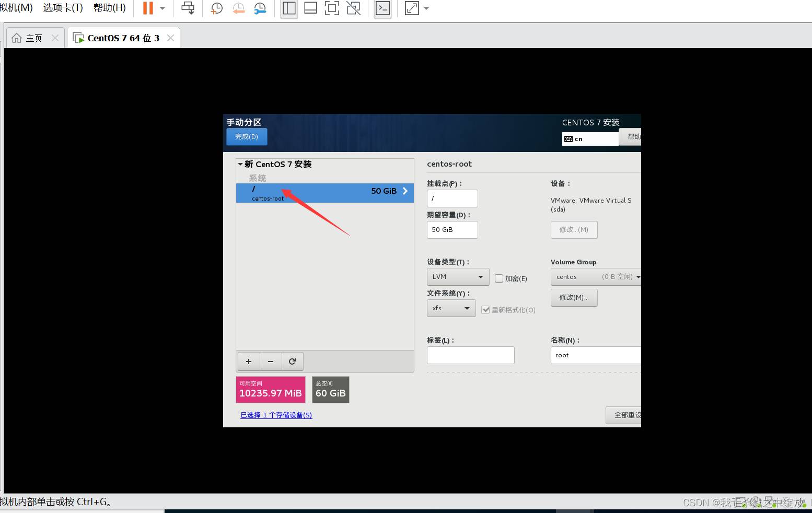Open the xfs file system dropdown
Image resolution: width=812 pixels, height=513 pixels.
point(451,308)
